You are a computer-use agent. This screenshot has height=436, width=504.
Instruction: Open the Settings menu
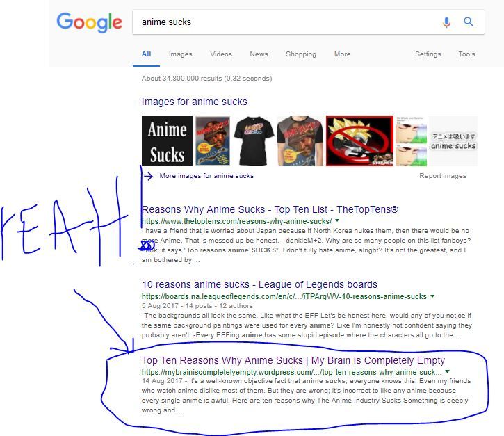tap(428, 54)
